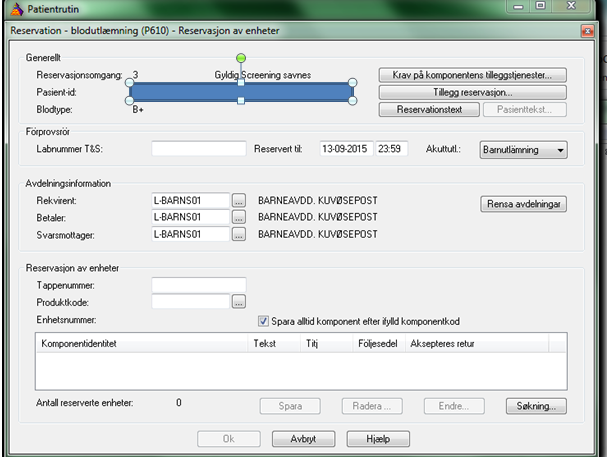Click the 'Antall reserverte enheter' value 0
Screen dimensions: 608x457
click(x=179, y=403)
